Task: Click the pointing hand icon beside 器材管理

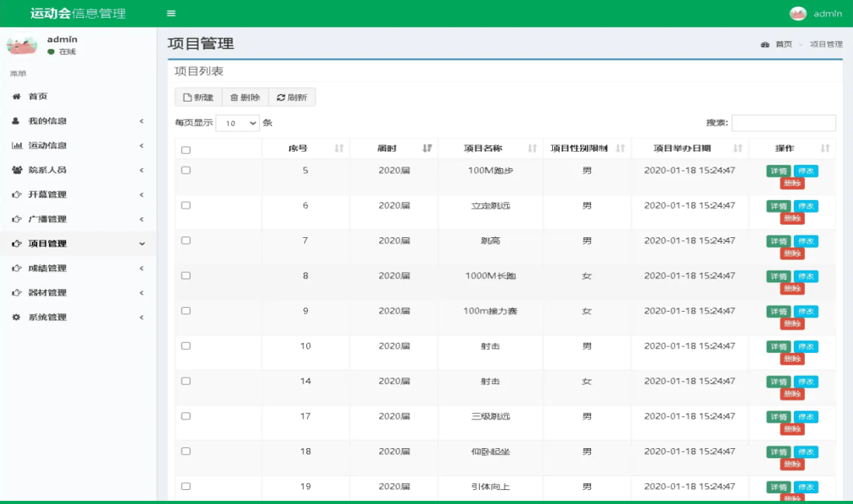Action: click(x=17, y=292)
